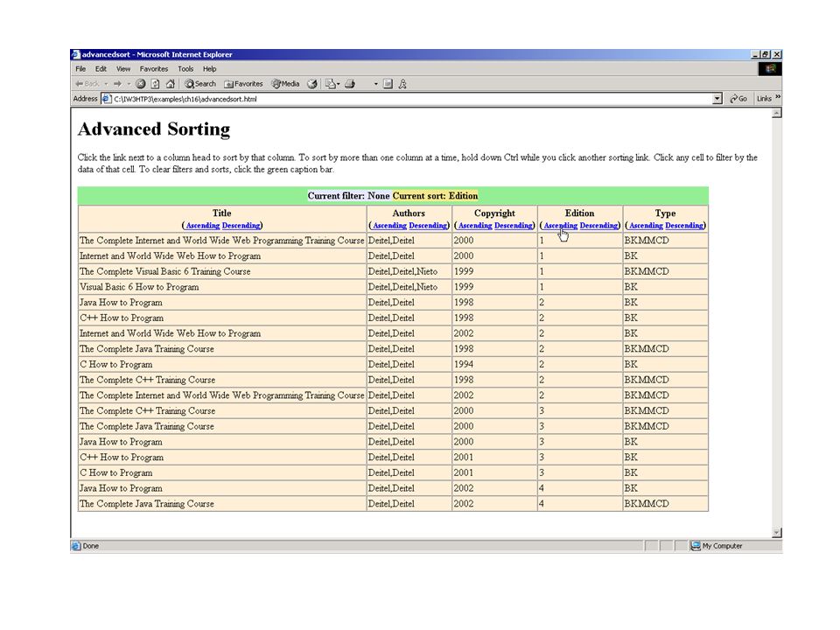Open the File menu

pyautogui.click(x=80, y=68)
